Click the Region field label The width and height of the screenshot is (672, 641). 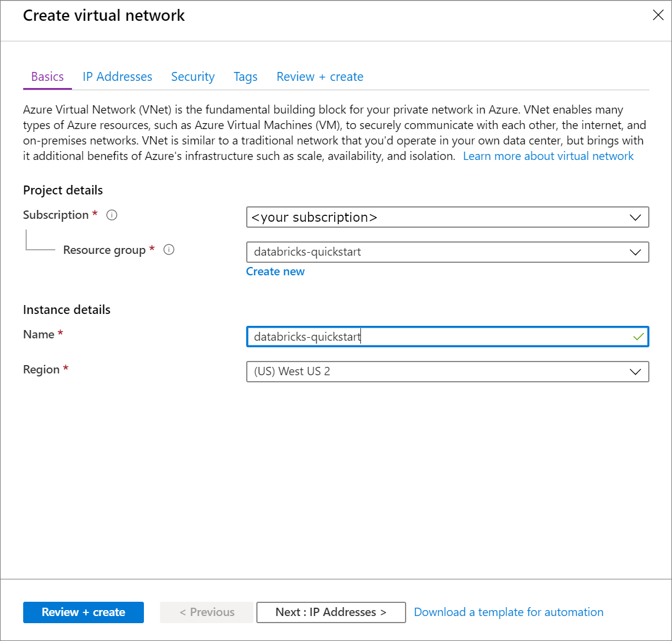pyautogui.click(x=41, y=369)
